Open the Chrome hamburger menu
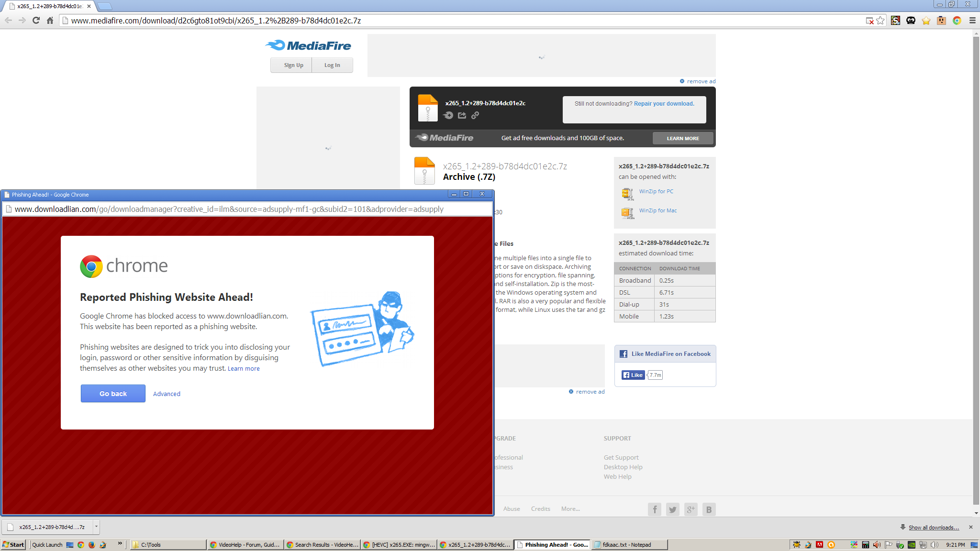Image resolution: width=980 pixels, height=551 pixels. pos(972,21)
